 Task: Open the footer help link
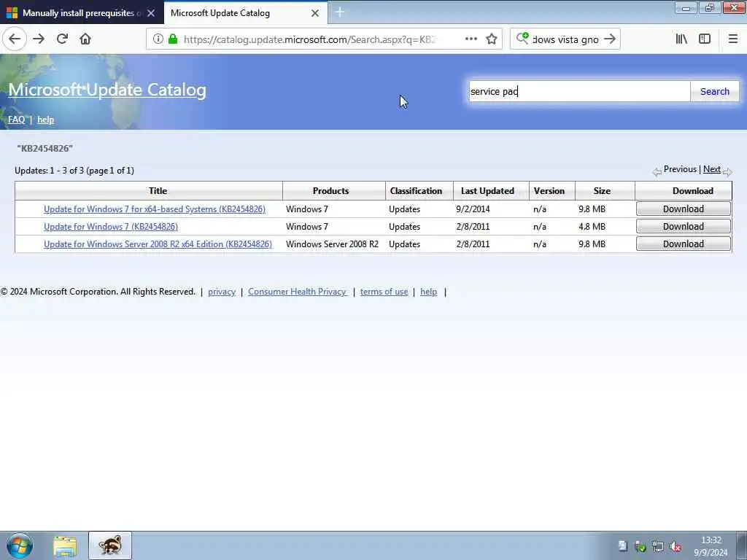click(428, 292)
